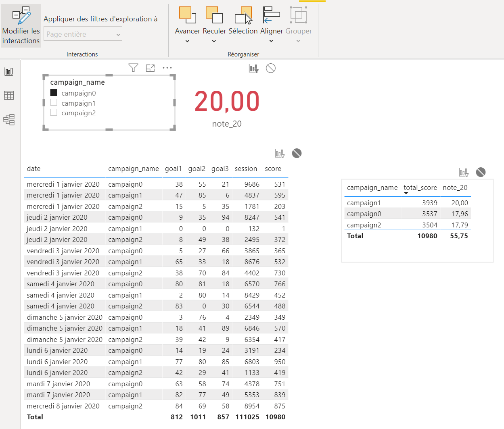
Task: Click the 10980 total in small table
Action: coord(427,236)
